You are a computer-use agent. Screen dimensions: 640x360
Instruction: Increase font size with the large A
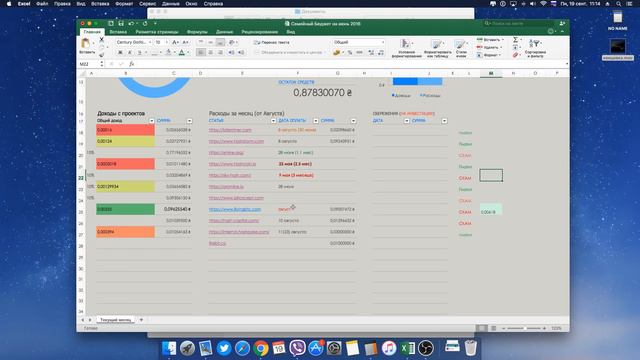(x=175, y=42)
